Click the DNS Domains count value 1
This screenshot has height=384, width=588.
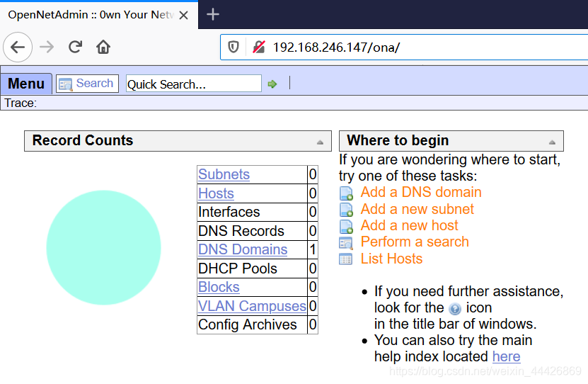click(313, 249)
